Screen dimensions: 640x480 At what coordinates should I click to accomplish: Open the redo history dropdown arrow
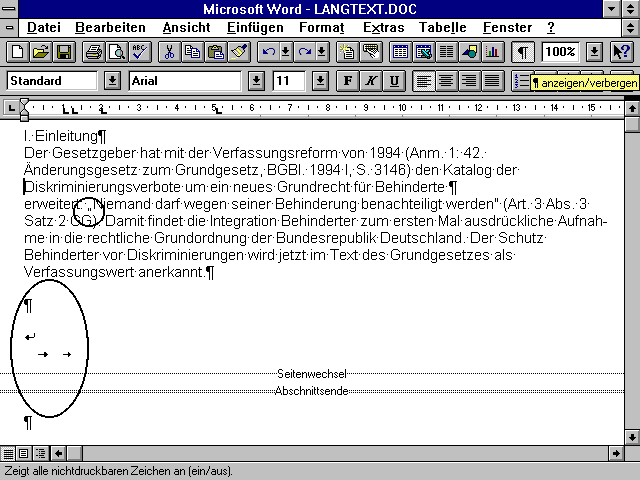(322, 52)
